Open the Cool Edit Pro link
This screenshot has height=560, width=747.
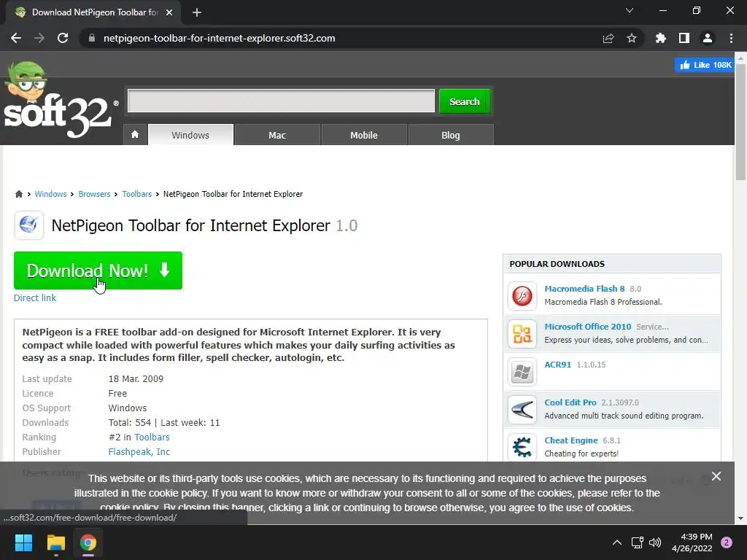pyautogui.click(x=570, y=402)
